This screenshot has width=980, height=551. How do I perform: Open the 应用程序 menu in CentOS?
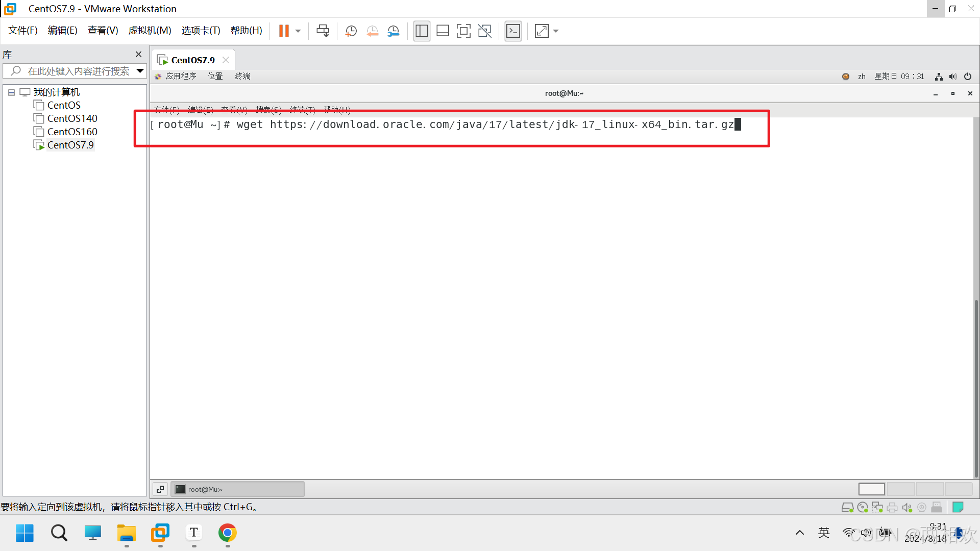pyautogui.click(x=180, y=77)
